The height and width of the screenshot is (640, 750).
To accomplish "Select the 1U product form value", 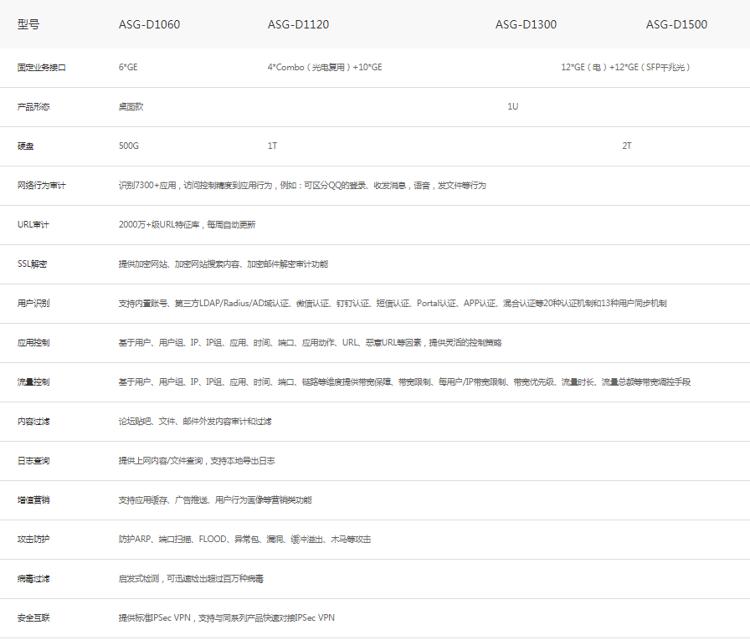I will click(x=513, y=106).
